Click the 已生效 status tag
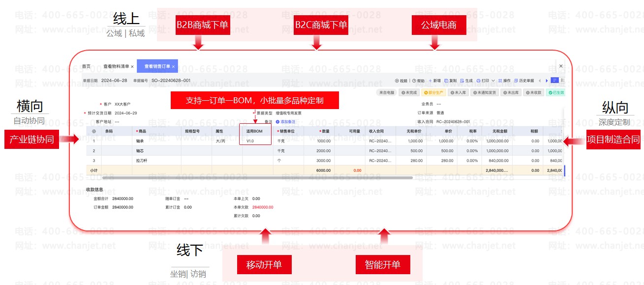 pyautogui.click(x=556, y=92)
